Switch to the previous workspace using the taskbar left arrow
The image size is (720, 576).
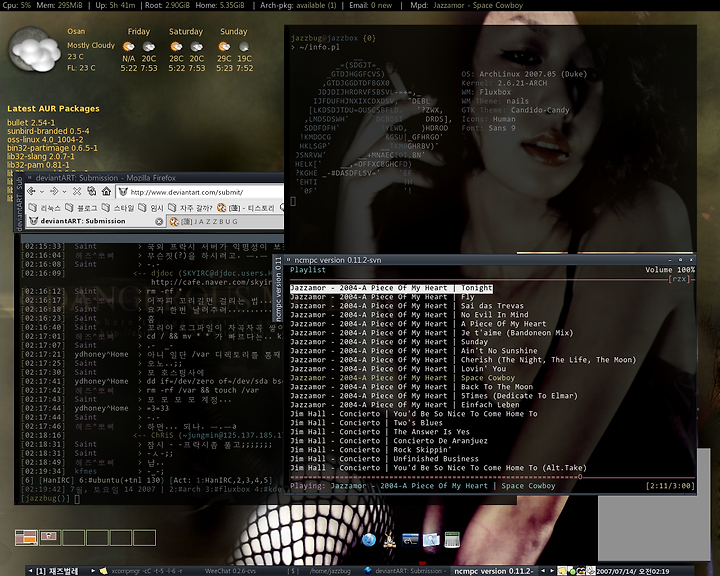30,571
